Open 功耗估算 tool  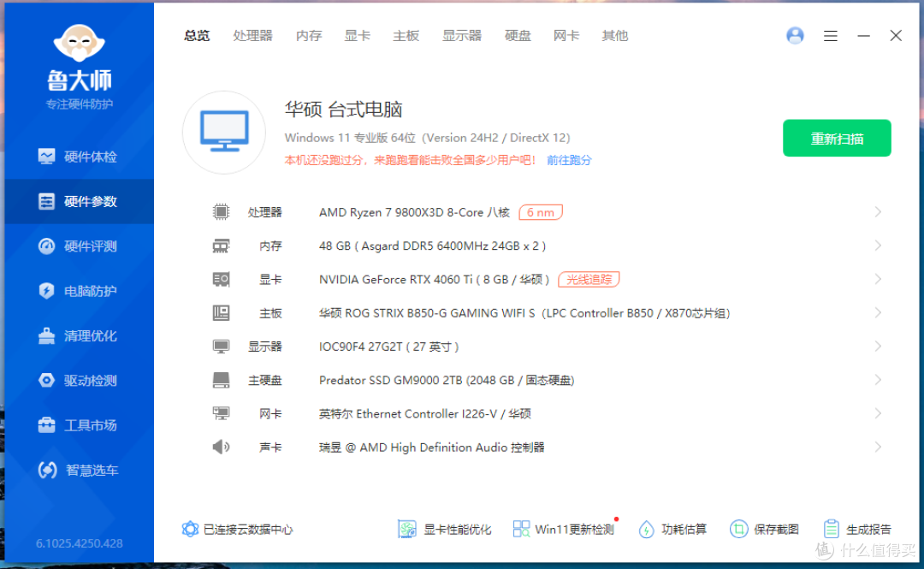click(673, 529)
